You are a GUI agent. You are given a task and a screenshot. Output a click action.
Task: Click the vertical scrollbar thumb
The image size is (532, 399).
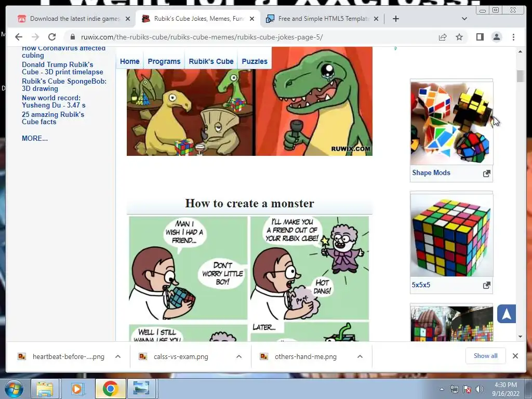520,76
